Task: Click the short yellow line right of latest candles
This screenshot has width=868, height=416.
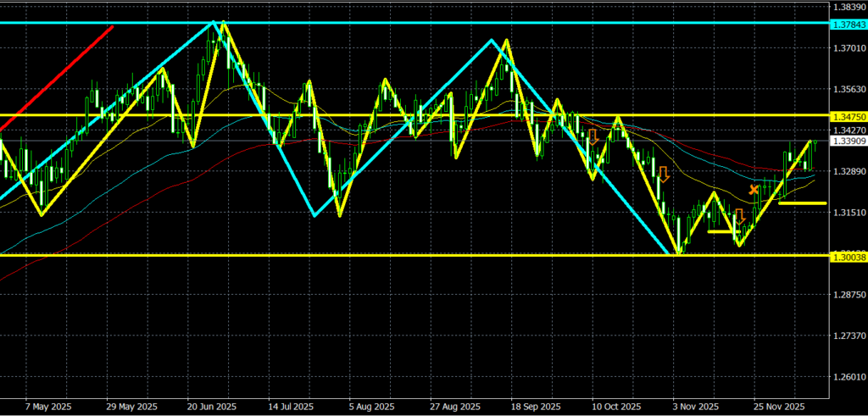Action: pos(802,203)
